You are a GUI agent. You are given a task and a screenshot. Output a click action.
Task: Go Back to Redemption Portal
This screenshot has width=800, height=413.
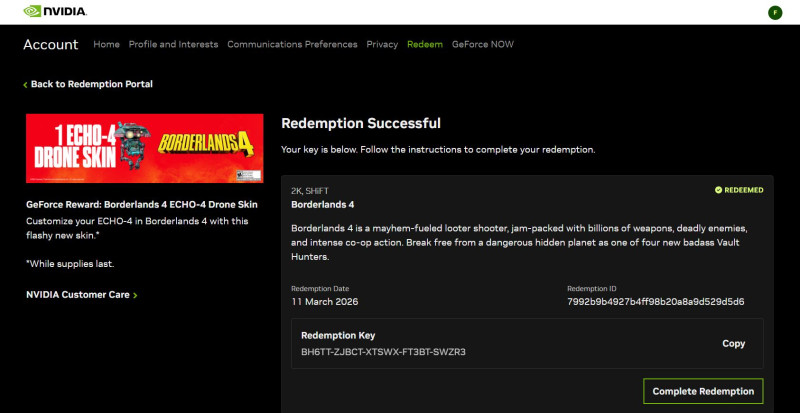[88, 84]
